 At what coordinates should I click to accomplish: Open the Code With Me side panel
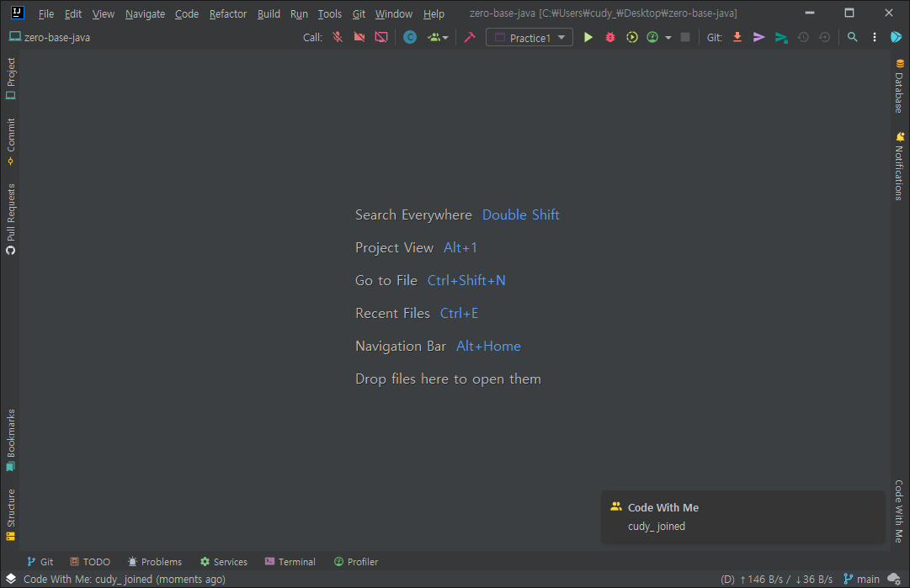click(899, 511)
